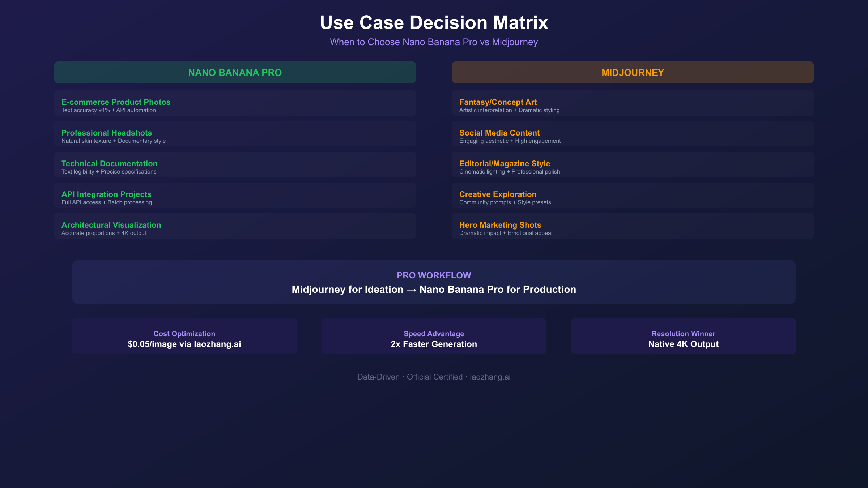Open the Resolution Winner card

click(683, 336)
